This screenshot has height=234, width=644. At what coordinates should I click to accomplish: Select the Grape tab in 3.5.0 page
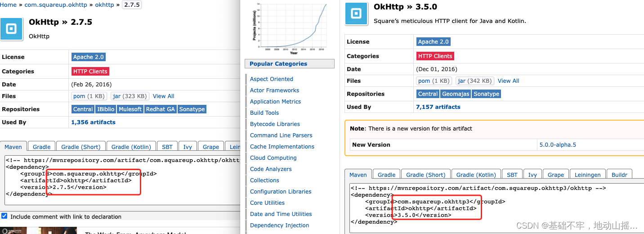pyautogui.click(x=556, y=175)
